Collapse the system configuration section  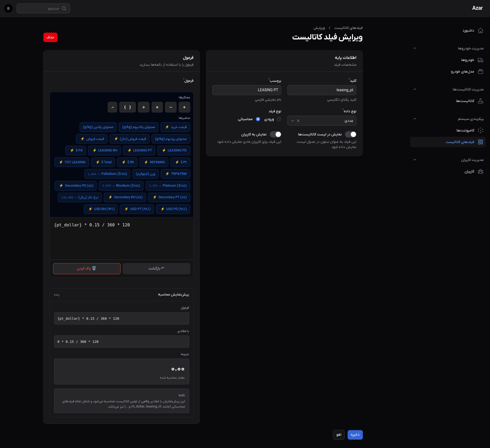tap(415, 119)
